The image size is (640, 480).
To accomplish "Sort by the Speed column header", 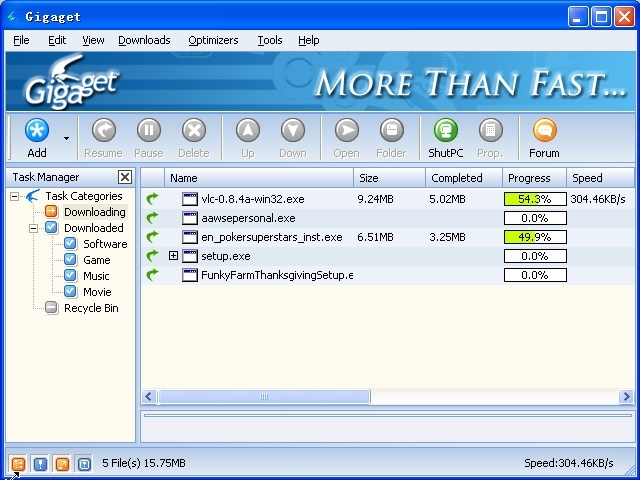I will pos(600,178).
